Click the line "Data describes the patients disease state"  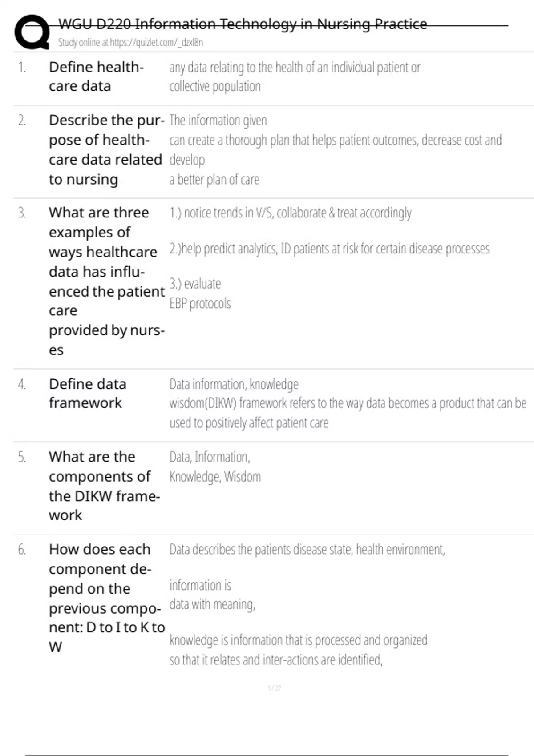(x=307, y=550)
